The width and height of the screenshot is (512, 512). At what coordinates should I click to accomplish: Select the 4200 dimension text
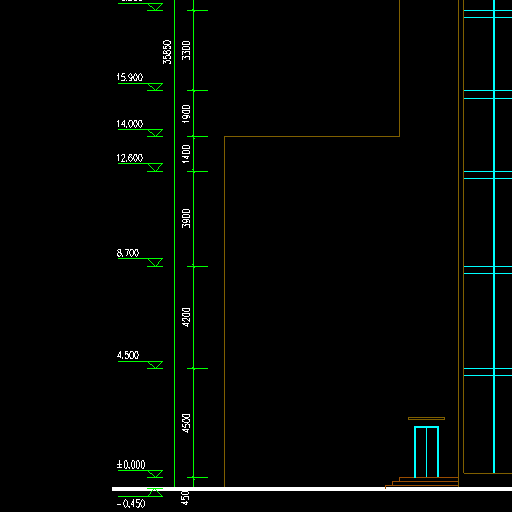pos(186,317)
